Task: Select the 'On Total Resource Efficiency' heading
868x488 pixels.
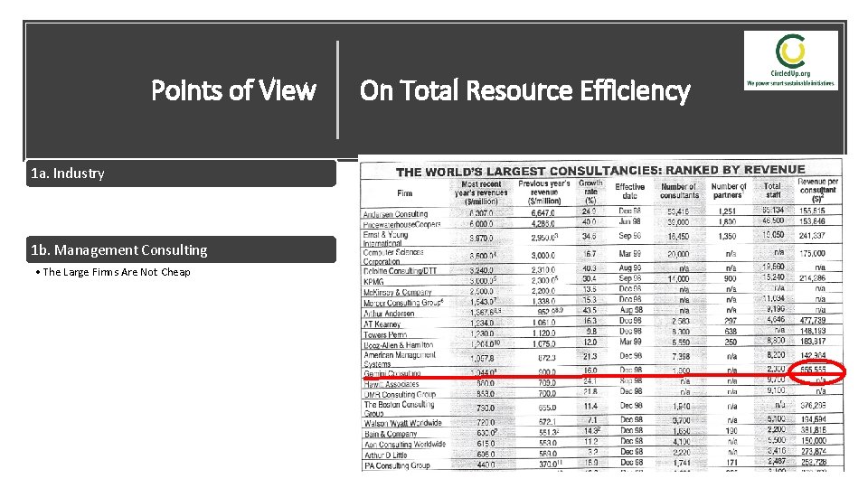Action: click(524, 90)
